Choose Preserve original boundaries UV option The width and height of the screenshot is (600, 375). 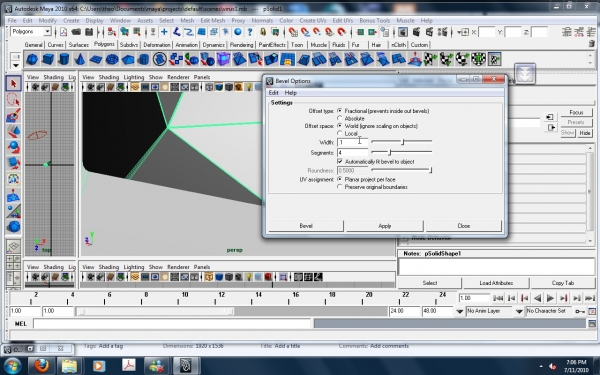339,187
